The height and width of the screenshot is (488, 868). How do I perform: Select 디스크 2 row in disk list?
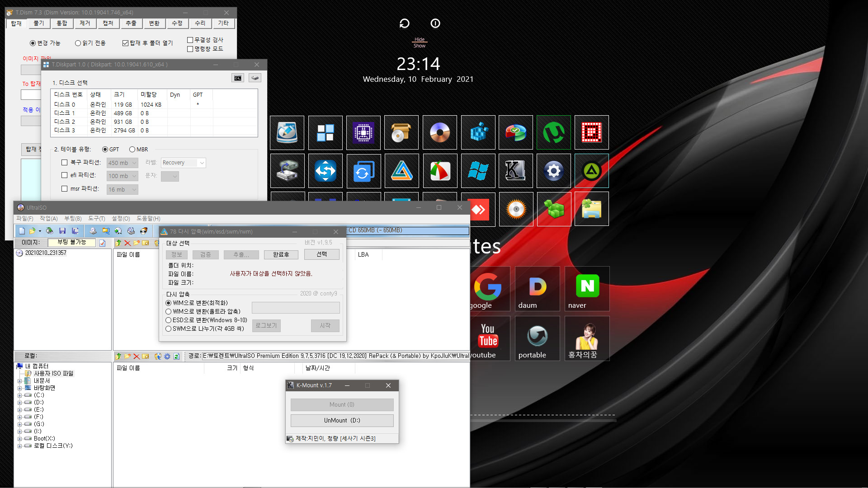coord(154,122)
